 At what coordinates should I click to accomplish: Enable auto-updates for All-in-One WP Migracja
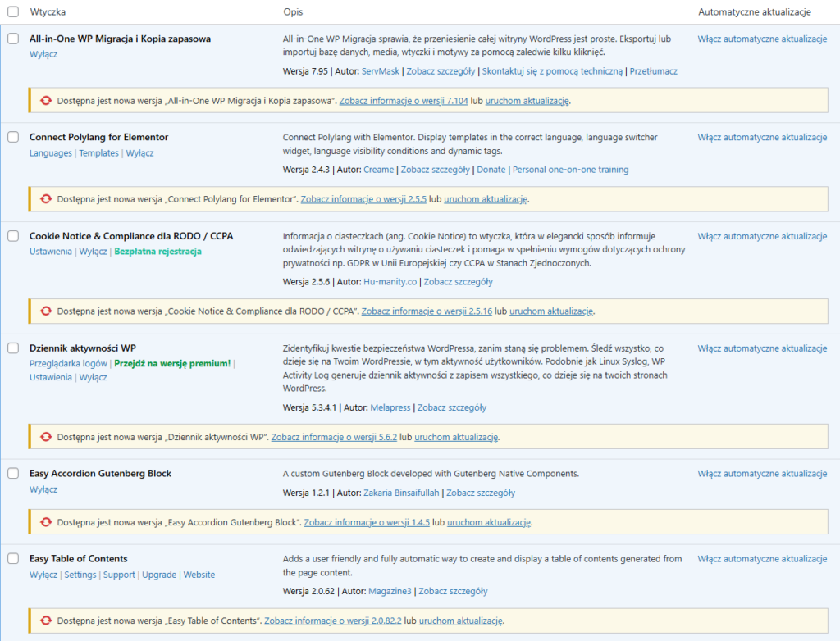click(762, 39)
